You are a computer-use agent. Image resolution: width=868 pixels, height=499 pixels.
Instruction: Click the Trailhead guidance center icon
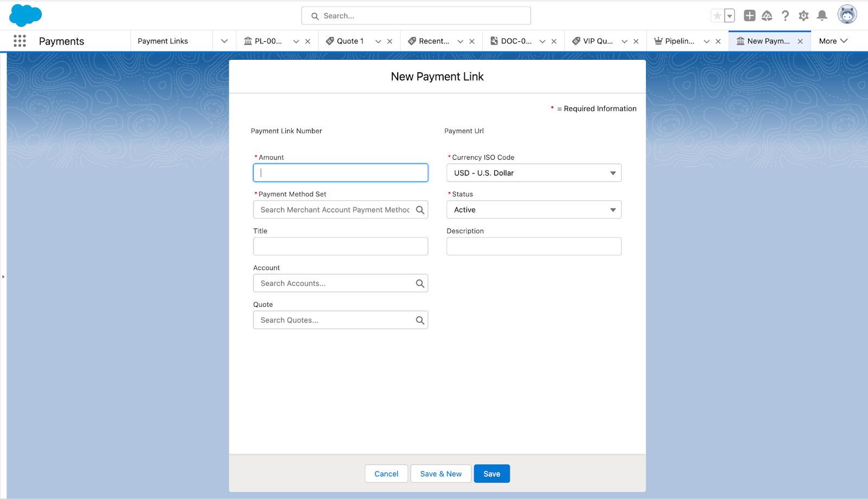(x=767, y=16)
